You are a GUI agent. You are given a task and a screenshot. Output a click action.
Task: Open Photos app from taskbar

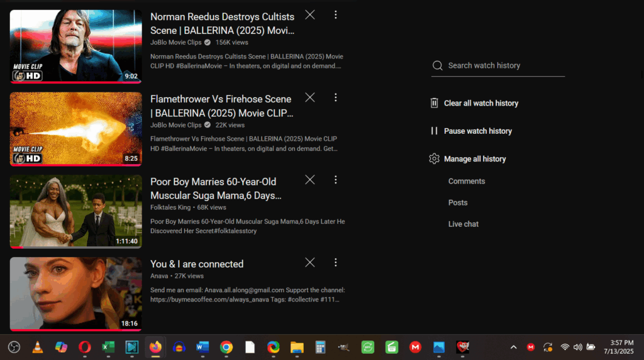click(x=438, y=347)
